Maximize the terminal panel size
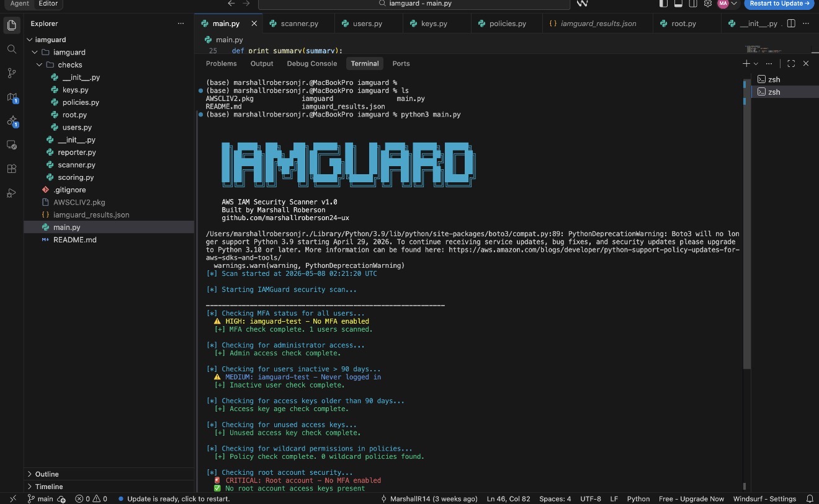Viewport: 819px width, 504px height. pyautogui.click(x=791, y=63)
